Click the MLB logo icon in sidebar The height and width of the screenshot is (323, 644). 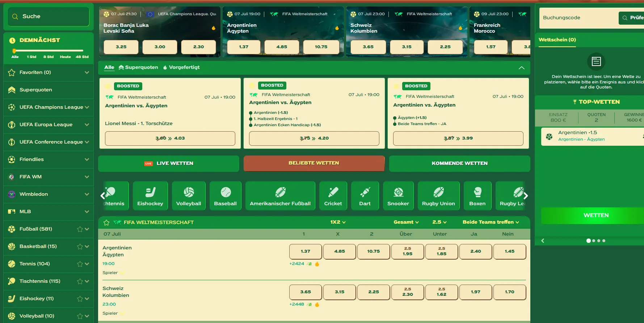12,212
